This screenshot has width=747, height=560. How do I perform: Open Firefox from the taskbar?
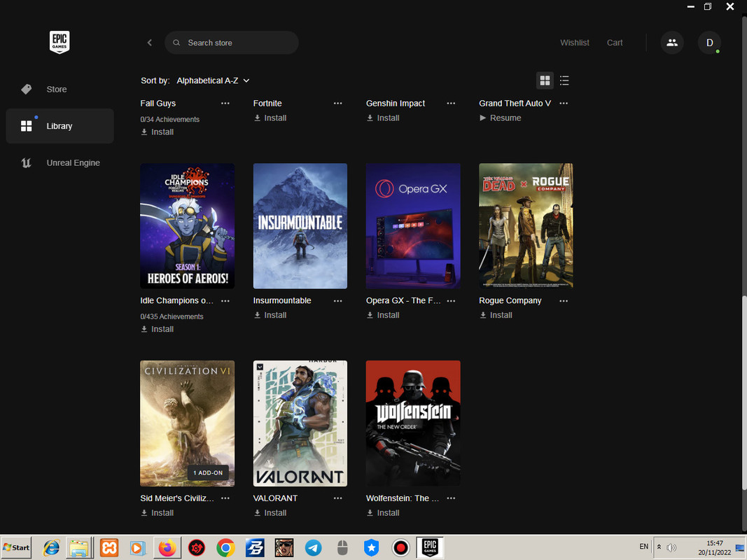(x=167, y=547)
